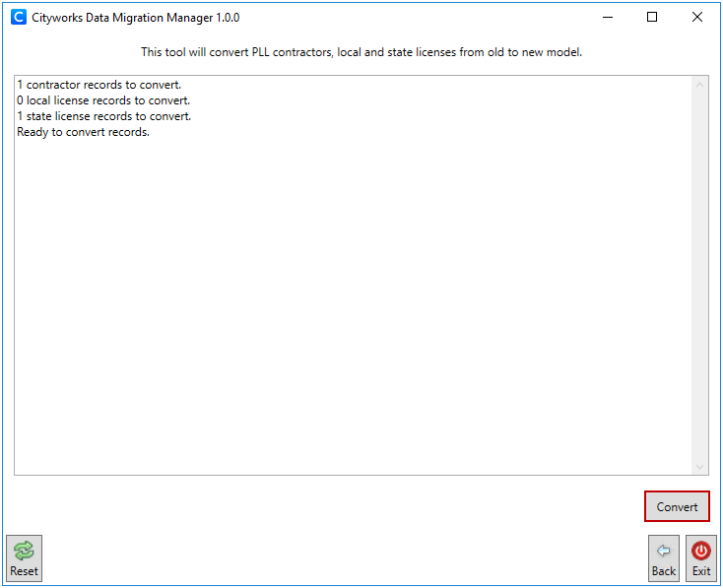
Task: Click the log scrollbar up arrow
Action: [700, 84]
